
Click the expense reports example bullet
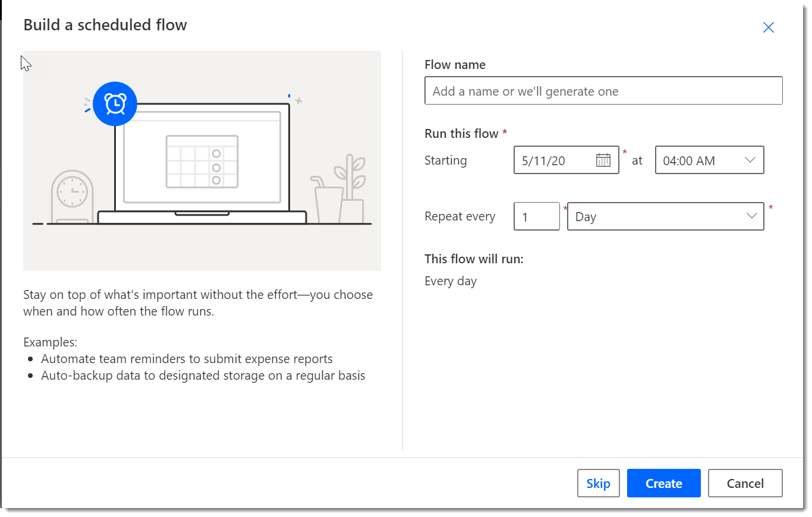pos(187,359)
